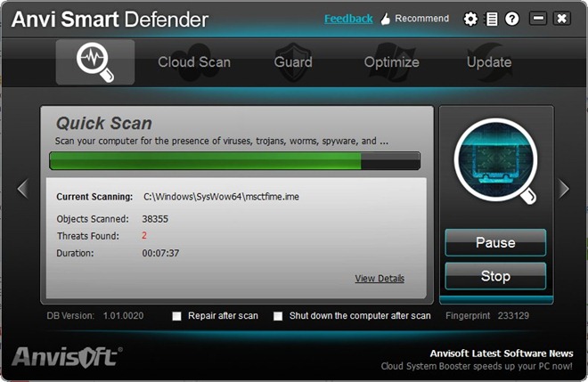
Task: Open the Feedback link
Action: pos(348,19)
